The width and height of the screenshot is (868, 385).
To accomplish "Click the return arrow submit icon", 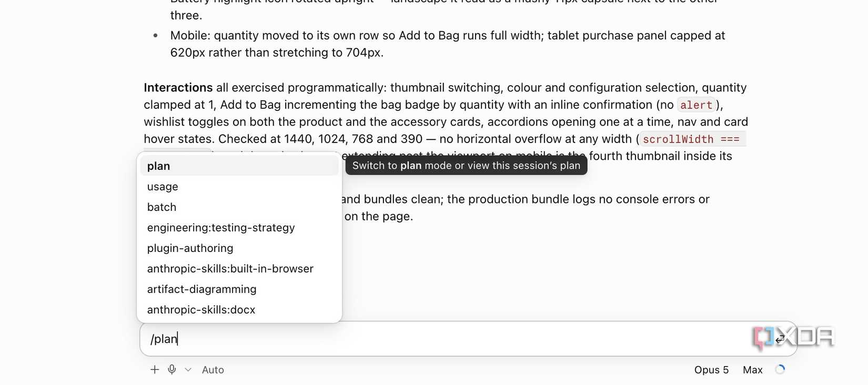I will (x=780, y=339).
